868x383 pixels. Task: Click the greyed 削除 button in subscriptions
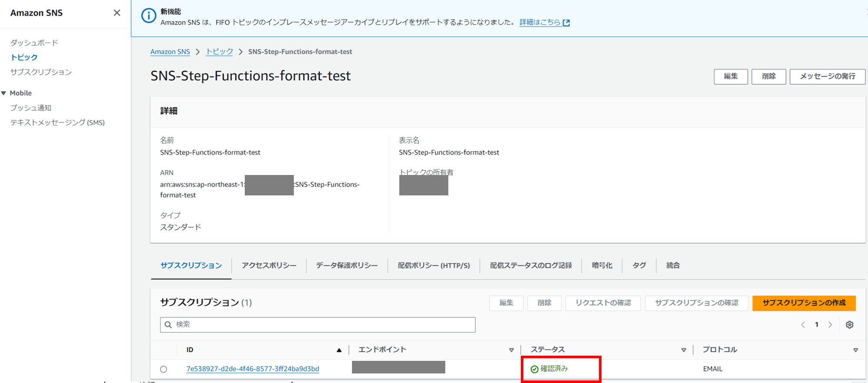click(544, 303)
